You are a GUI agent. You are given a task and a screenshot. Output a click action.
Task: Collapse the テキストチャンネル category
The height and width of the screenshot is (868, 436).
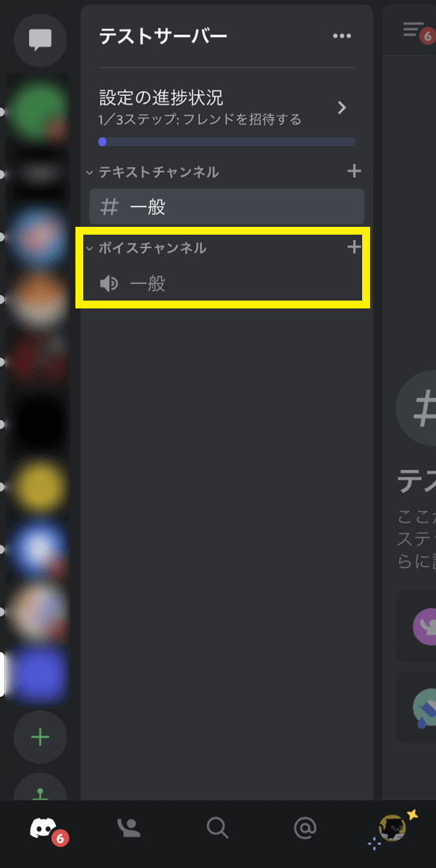tap(153, 172)
